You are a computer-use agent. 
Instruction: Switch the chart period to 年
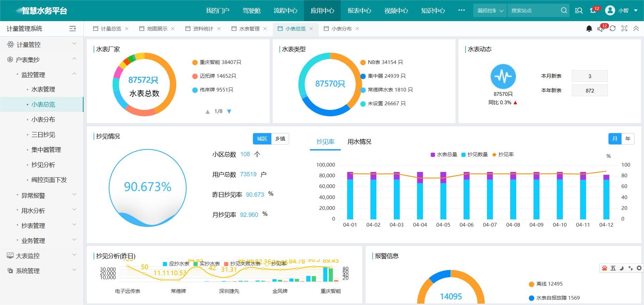click(628, 139)
